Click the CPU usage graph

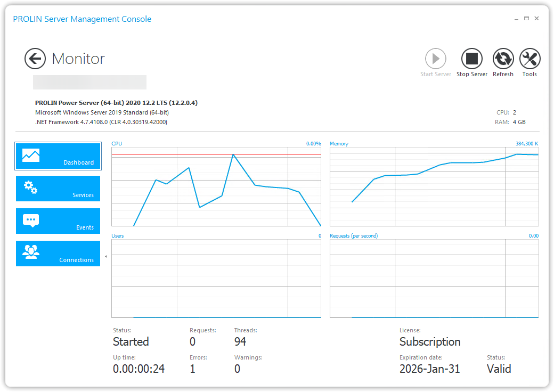[x=216, y=186]
